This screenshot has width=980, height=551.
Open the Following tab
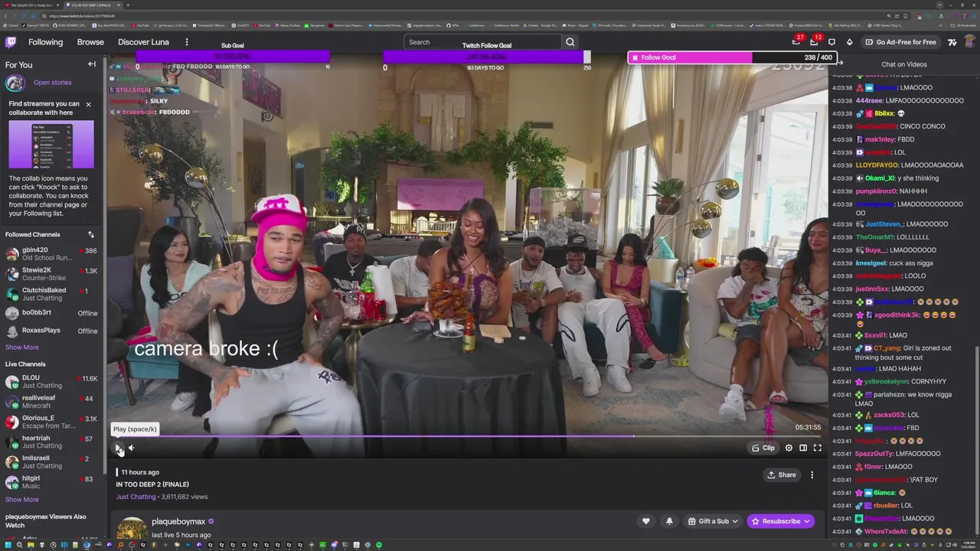pyautogui.click(x=46, y=42)
